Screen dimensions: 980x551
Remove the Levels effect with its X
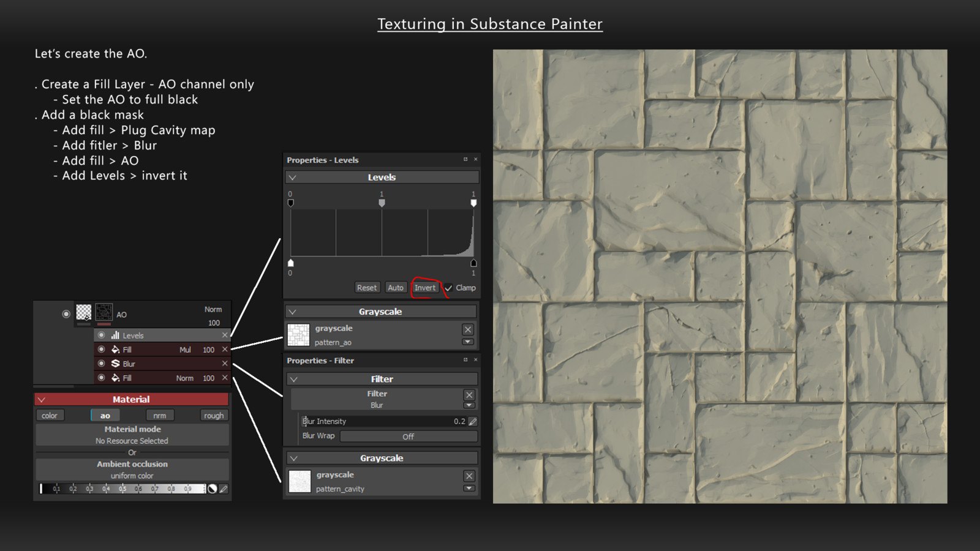(x=225, y=335)
